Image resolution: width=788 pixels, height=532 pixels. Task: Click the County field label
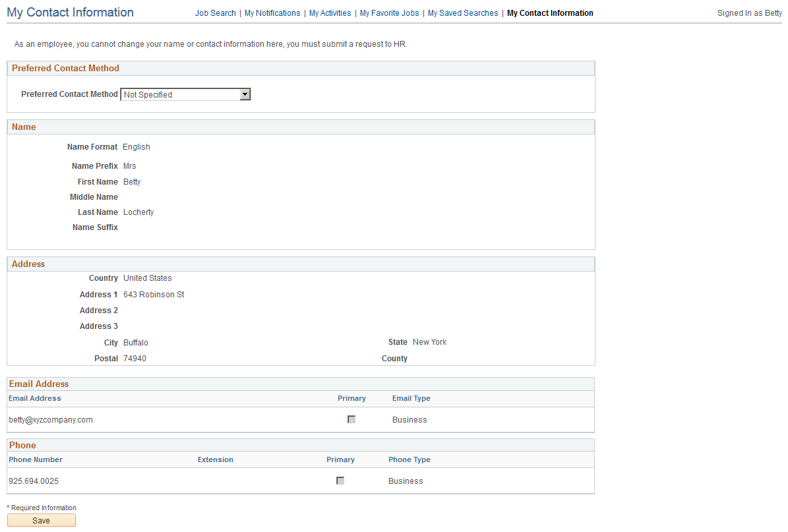tap(394, 359)
